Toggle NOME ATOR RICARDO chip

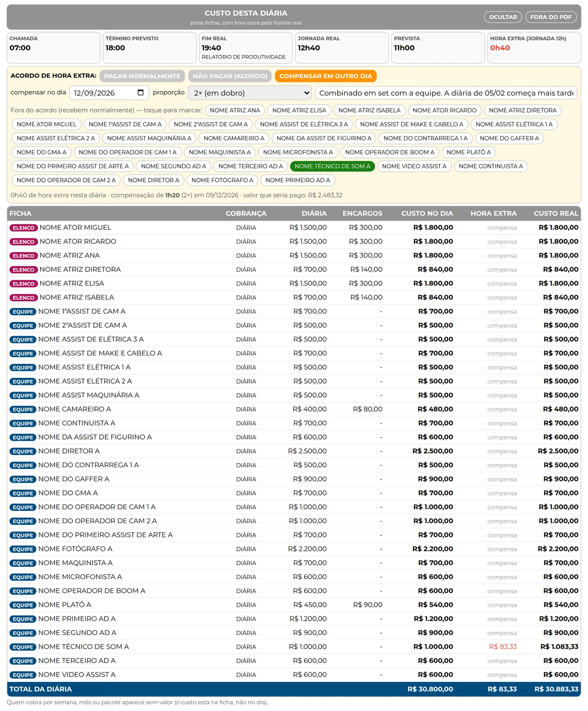pyautogui.click(x=444, y=111)
